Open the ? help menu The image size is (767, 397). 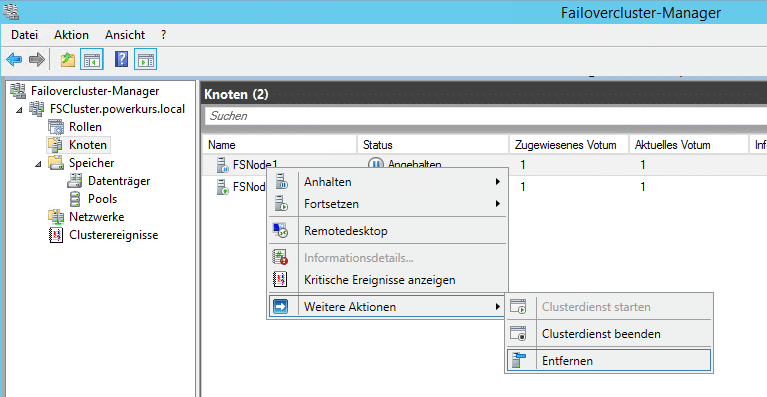tap(163, 35)
